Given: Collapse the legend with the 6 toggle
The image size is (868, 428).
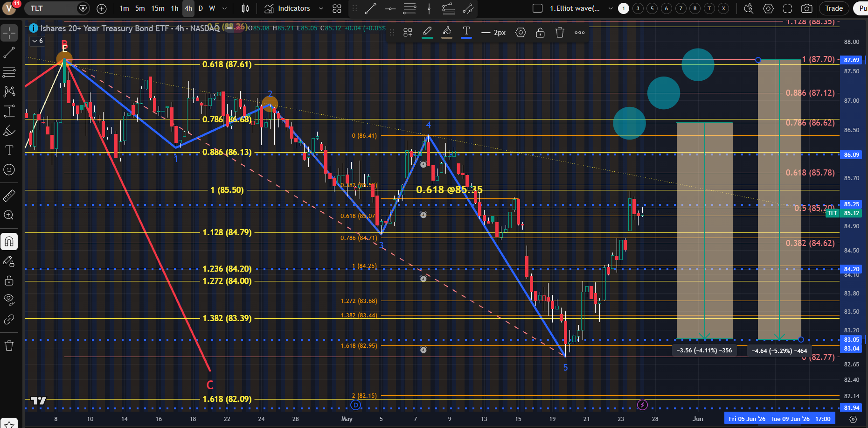Looking at the screenshot, I should [38, 41].
